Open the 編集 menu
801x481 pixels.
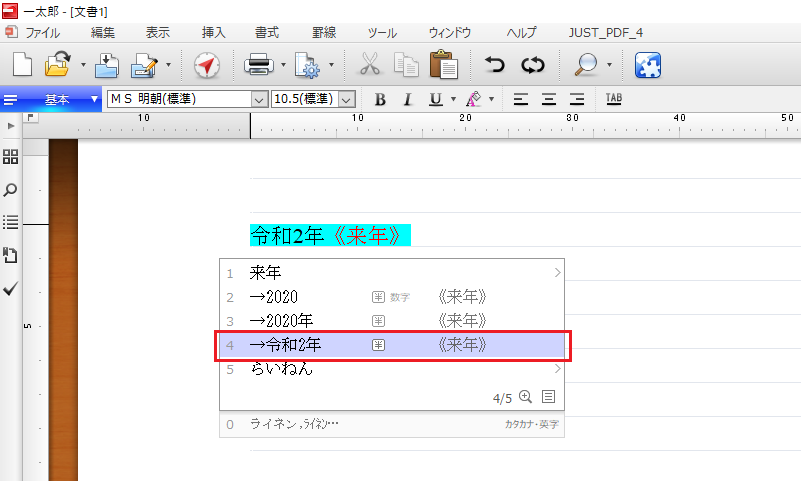point(103,33)
